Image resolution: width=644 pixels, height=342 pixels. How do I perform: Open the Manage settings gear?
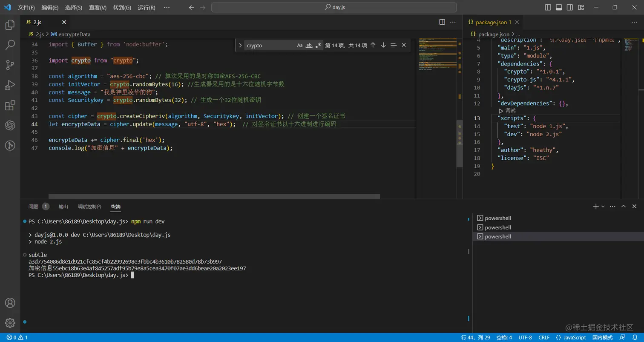point(10,322)
